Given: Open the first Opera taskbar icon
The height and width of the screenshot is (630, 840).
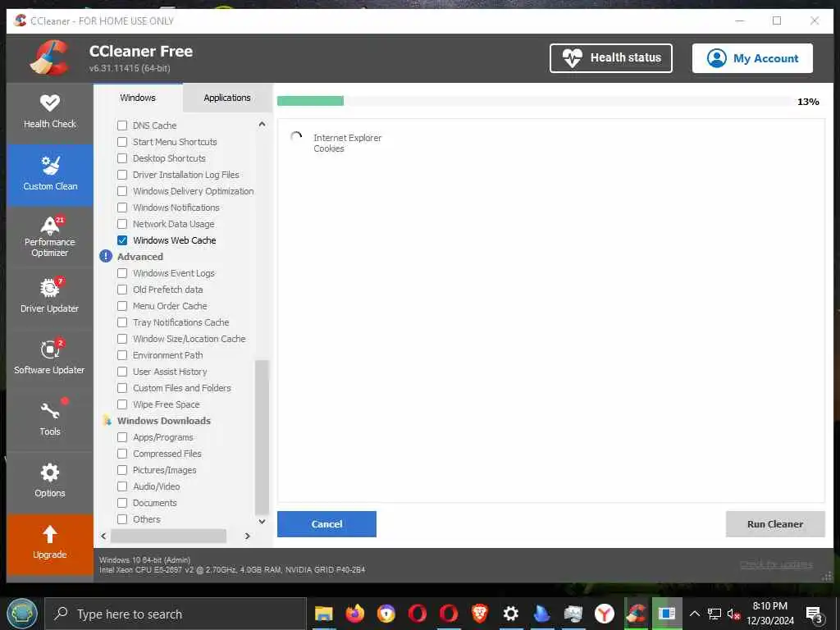Looking at the screenshot, I should click(x=418, y=614).
